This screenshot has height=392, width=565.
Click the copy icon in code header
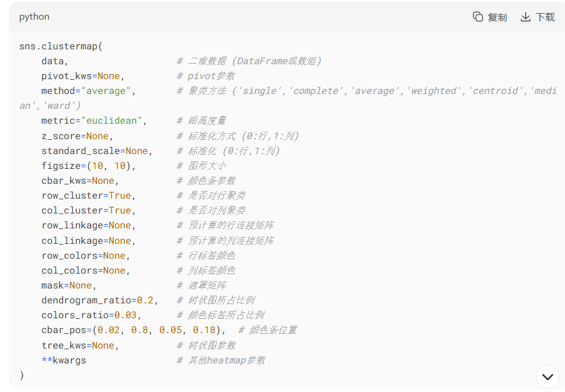pos(478,17)
